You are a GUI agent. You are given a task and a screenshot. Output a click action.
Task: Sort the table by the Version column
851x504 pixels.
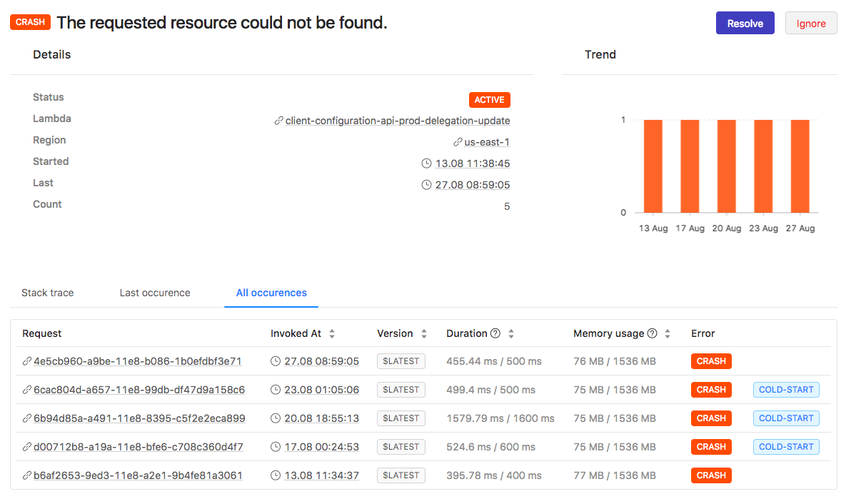click(x=424, y=333)
